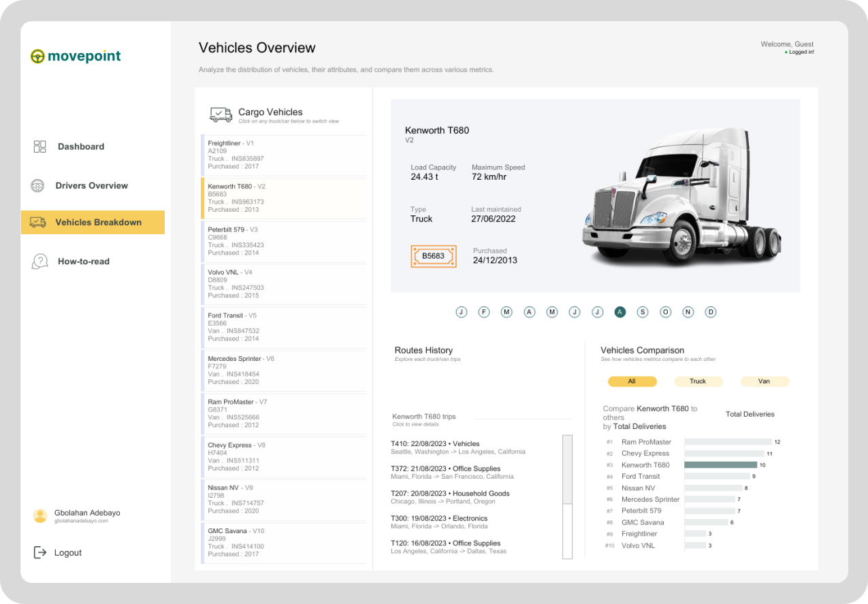Click the Logout link

68,553
